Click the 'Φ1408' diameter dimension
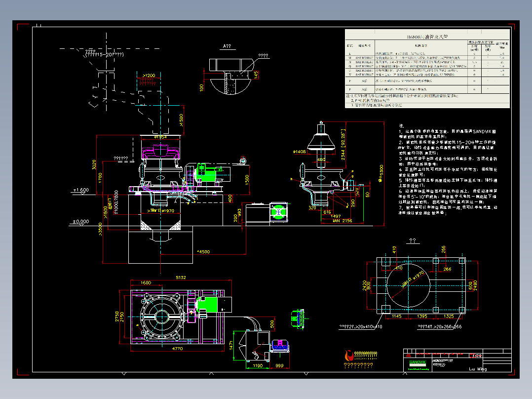The image size is (532, 399). pyautogui.click(x=299, y=152)
